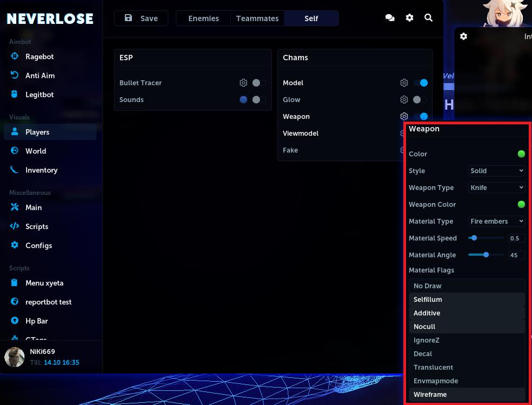This screenshot has height=405, width=532.
Task: Open the chat messages icon
Action: 390,18
